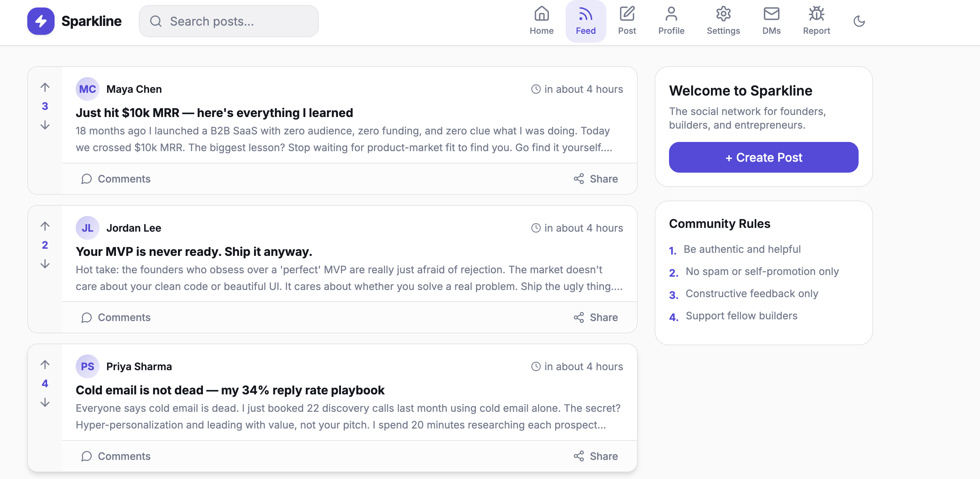Downvote Priya Sharma's cold email post

tap(45, 403)
